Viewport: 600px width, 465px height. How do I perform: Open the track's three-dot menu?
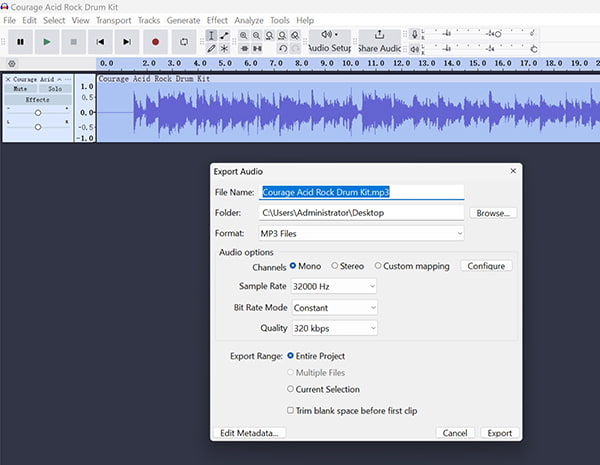[68, 79]
